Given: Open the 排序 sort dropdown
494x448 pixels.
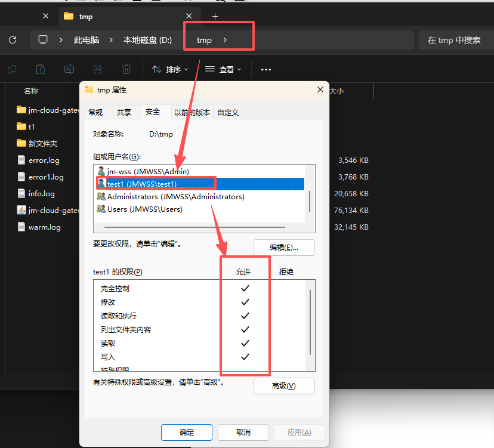Looking at the screenshot, I should [170, 69].
